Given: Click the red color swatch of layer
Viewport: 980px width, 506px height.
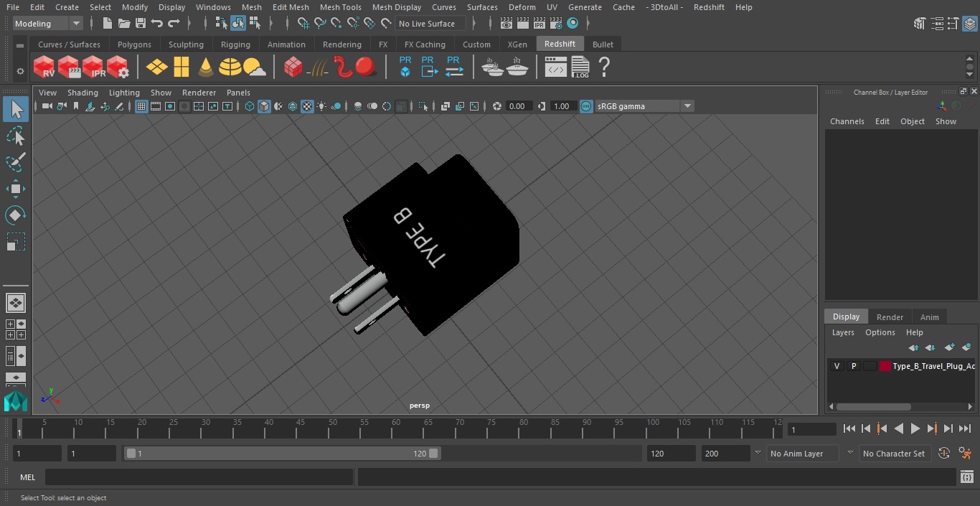Looking at the screenshot, I should tap(885, 366).
